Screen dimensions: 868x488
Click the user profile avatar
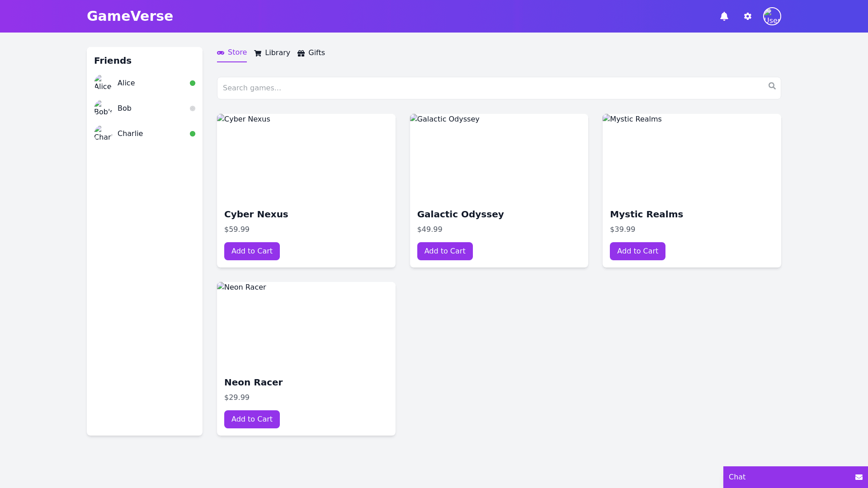[772, 16]
